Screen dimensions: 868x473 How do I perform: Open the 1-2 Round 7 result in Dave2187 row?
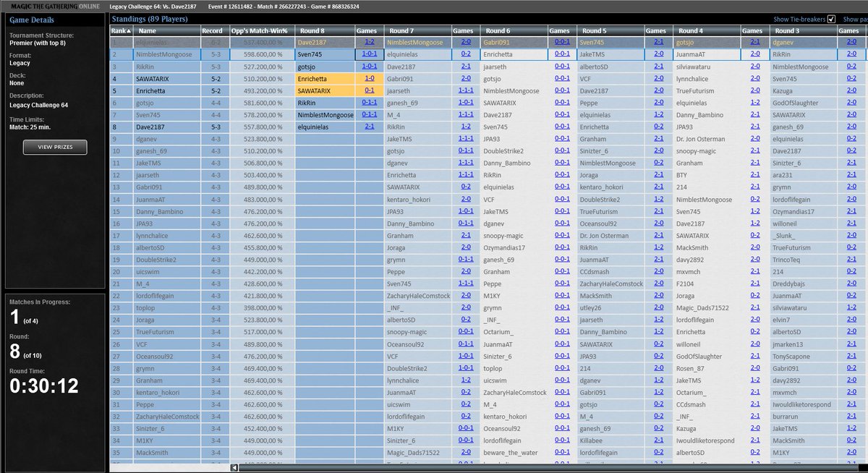[x=466, y=127]
